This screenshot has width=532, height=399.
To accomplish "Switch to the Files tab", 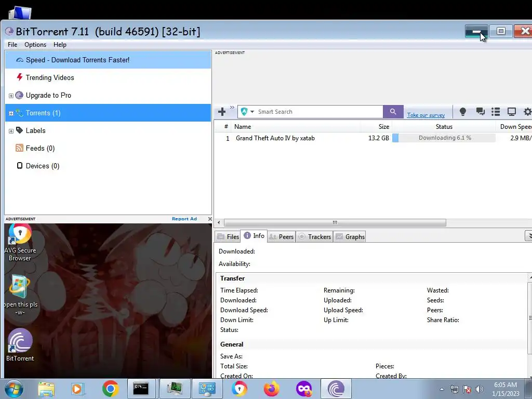I will pyautogui.click(x=228, y=236).
